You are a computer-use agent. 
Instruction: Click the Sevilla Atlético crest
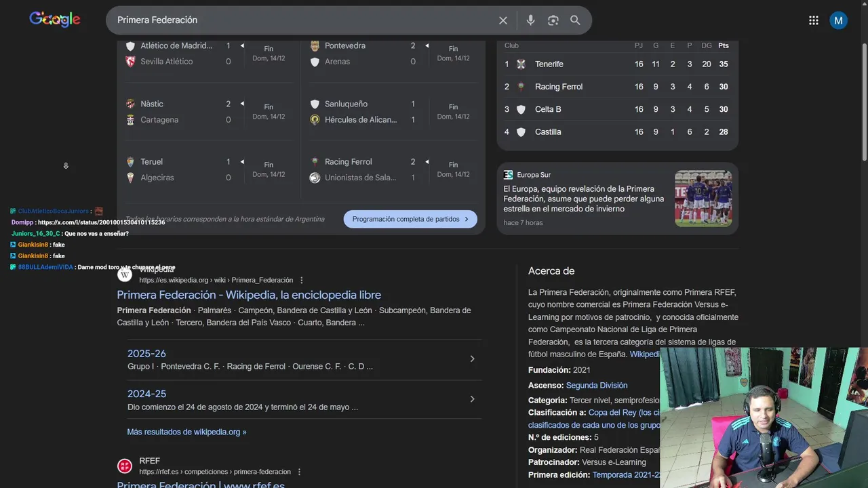pos(130,62)
